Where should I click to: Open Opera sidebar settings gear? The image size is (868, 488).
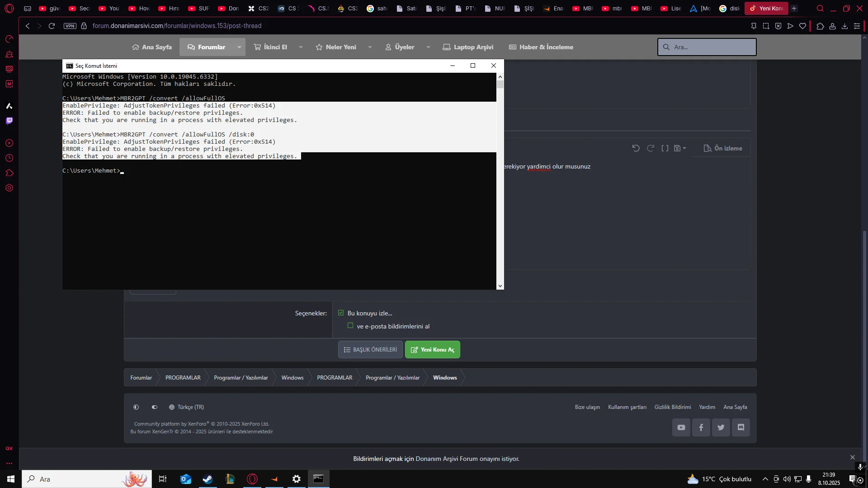click(x=9, y=188)
